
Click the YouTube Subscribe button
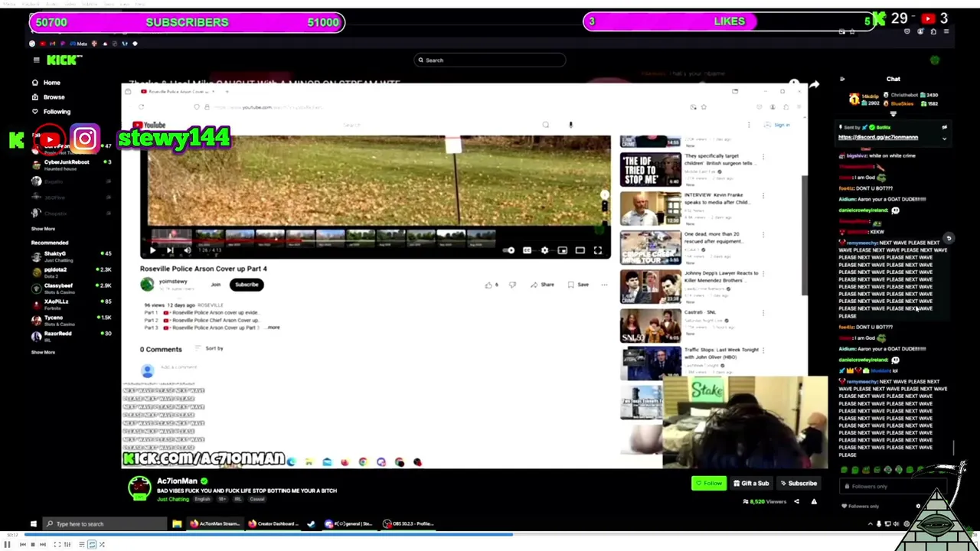point(247,285)
